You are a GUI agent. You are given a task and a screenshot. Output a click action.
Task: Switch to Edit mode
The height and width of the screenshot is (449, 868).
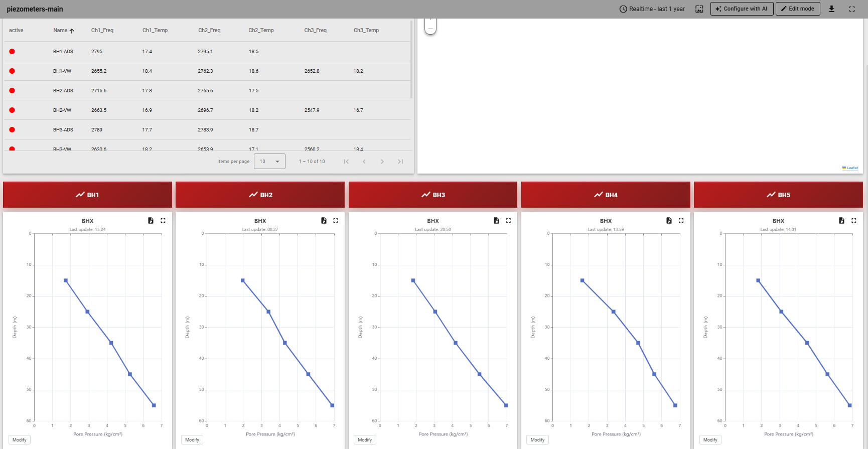(x=798, y=9)
